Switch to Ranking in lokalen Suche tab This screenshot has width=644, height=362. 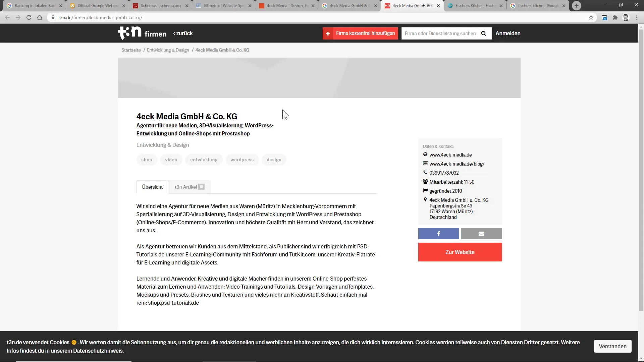coord(34,6)
